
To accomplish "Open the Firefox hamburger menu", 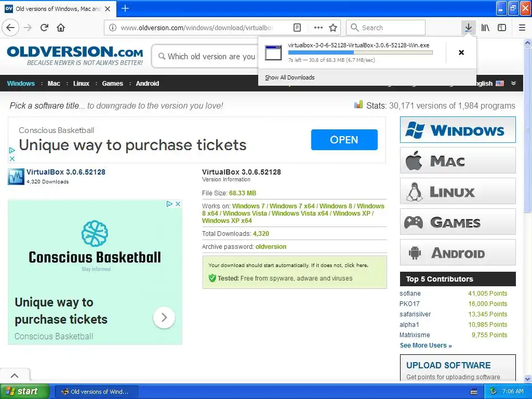I will (x=522, y=28).
